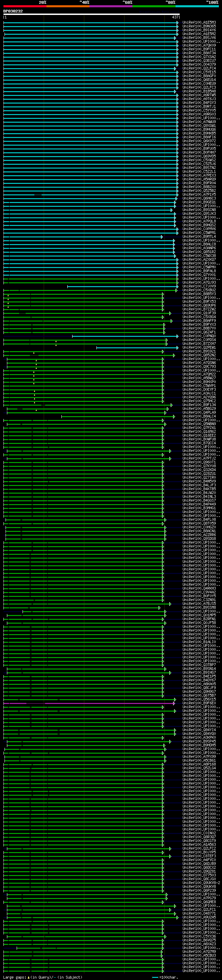This screenshot has width=222, height=980.
Task: Select hit UniRef100_Q4RKH3
Action: (x=199, y=588)
